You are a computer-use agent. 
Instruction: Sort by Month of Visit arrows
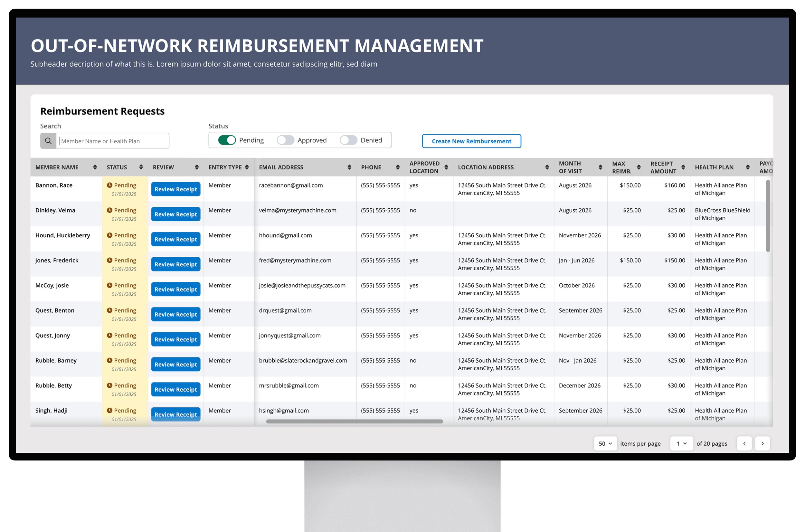pos(601,167)
